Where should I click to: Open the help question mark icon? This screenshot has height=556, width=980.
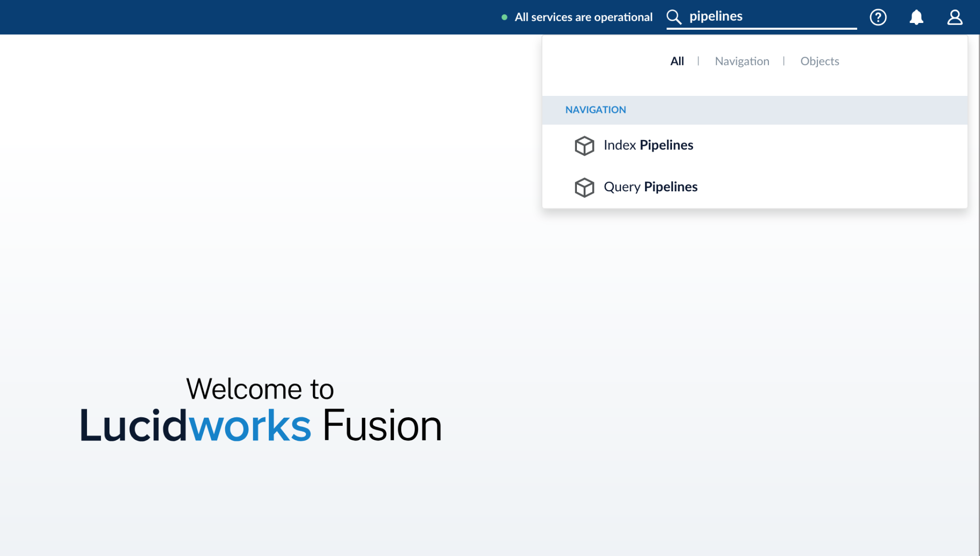pos(878,18)
